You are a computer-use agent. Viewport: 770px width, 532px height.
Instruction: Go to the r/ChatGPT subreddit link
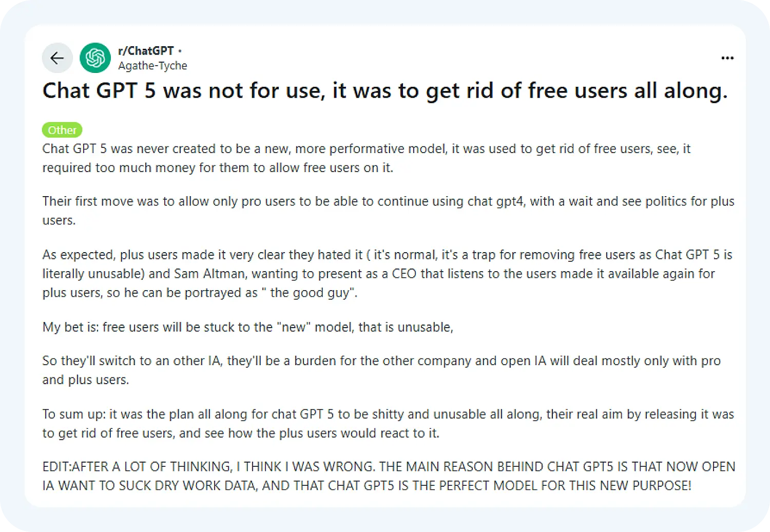click(x=146, y=51)
